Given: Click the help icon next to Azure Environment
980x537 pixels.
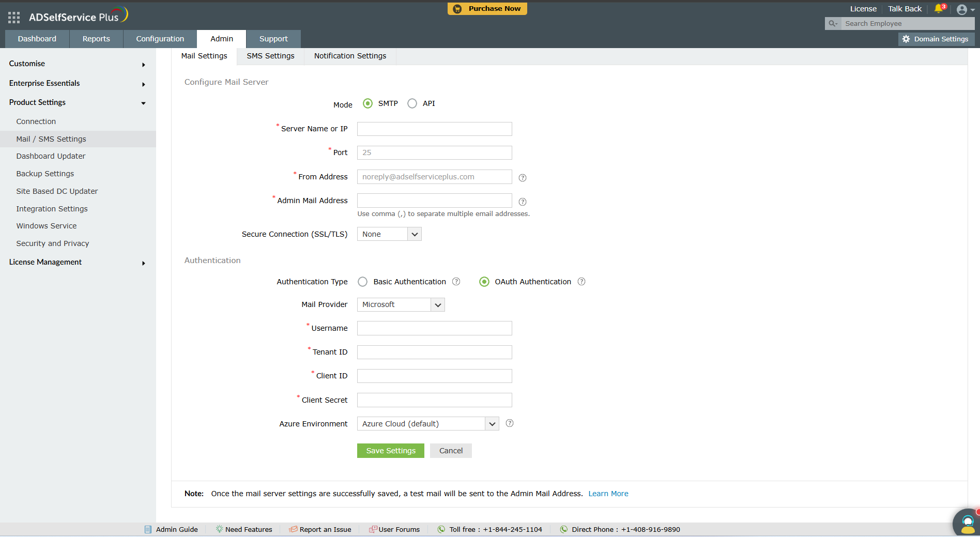Looking at the screenshot, I should [509, 423].
